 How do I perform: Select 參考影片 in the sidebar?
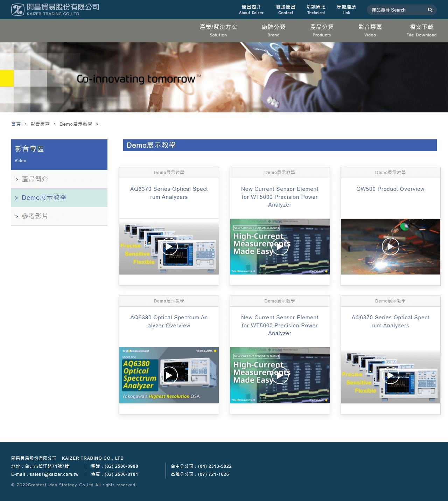pos(59,216)
